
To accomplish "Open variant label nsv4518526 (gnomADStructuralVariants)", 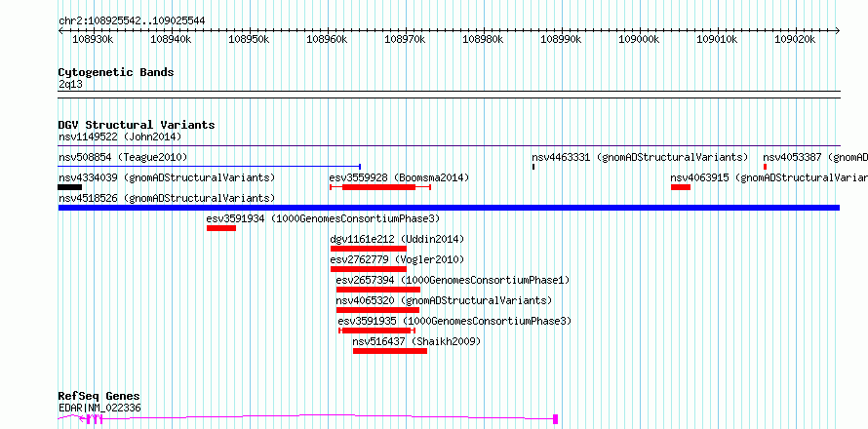I will [x=167, y=198].
